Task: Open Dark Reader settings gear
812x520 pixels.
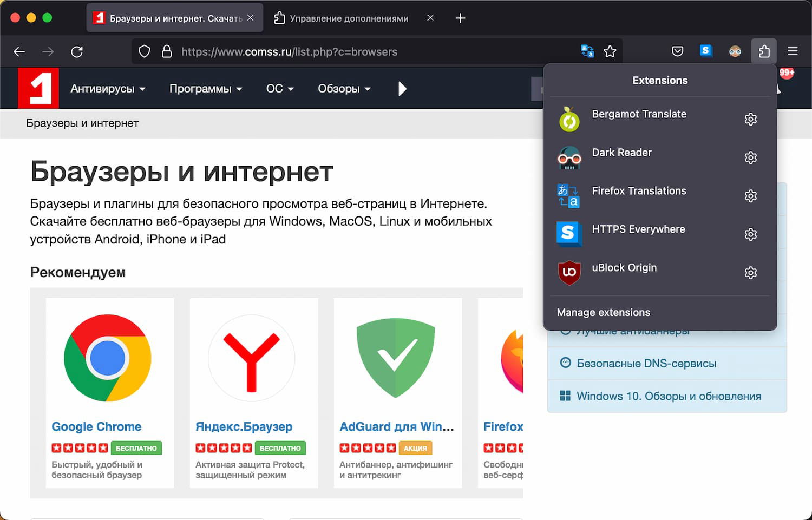Action: (x=750, y=157)
